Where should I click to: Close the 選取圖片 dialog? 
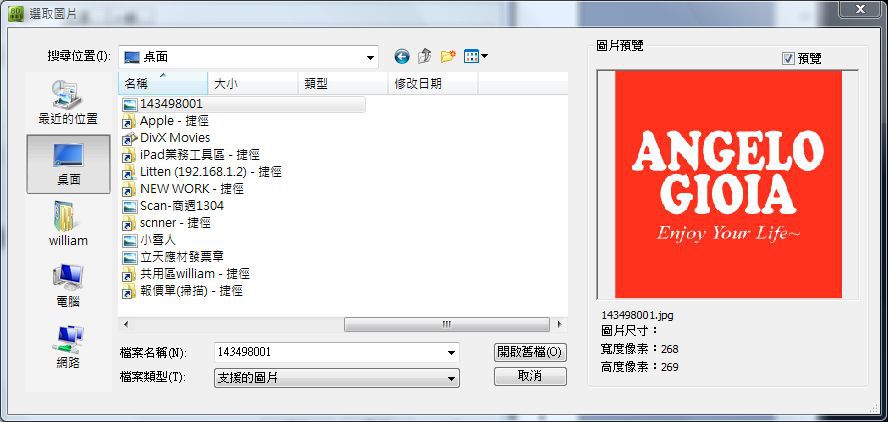coord(859,8)
